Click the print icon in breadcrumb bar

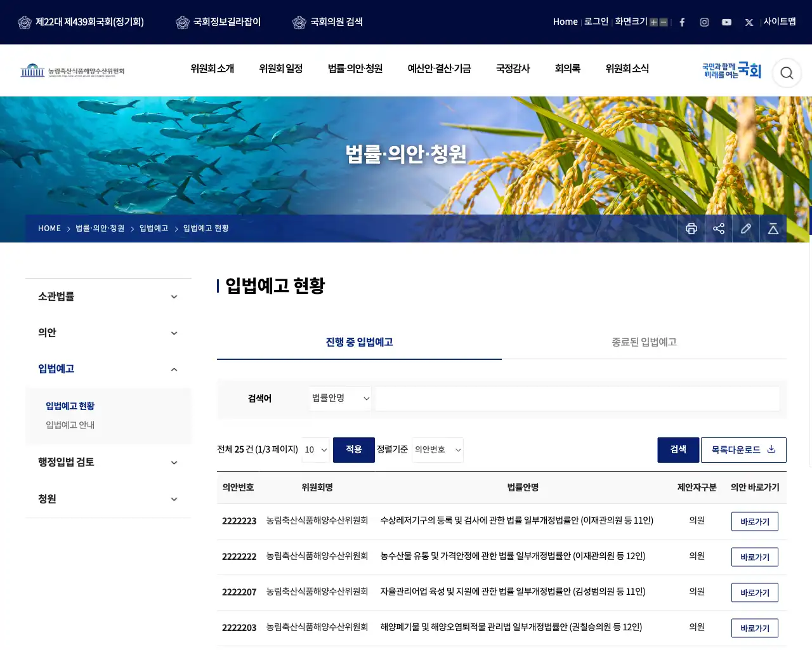click(x=691, y=229)
